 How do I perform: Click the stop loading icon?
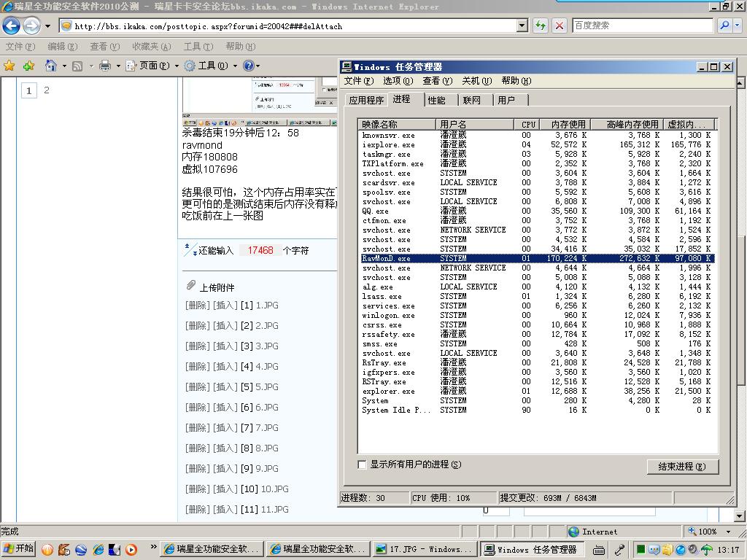click(560, 26)
